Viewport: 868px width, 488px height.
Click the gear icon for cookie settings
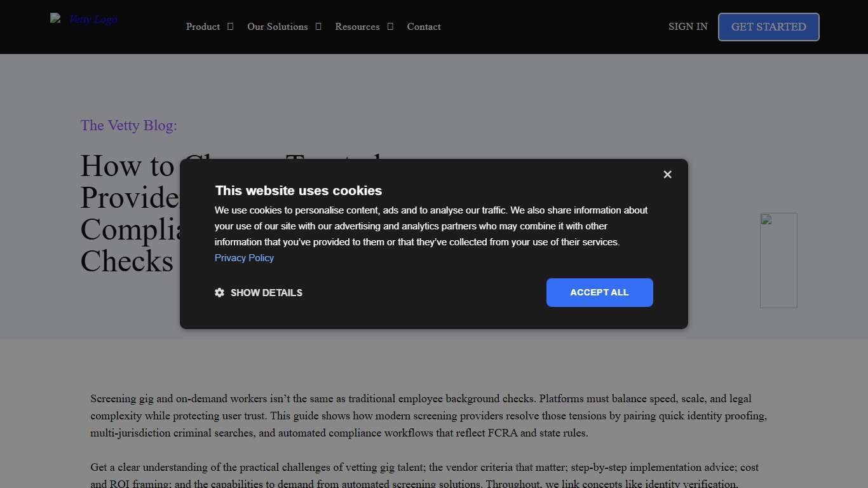[220, 293]
